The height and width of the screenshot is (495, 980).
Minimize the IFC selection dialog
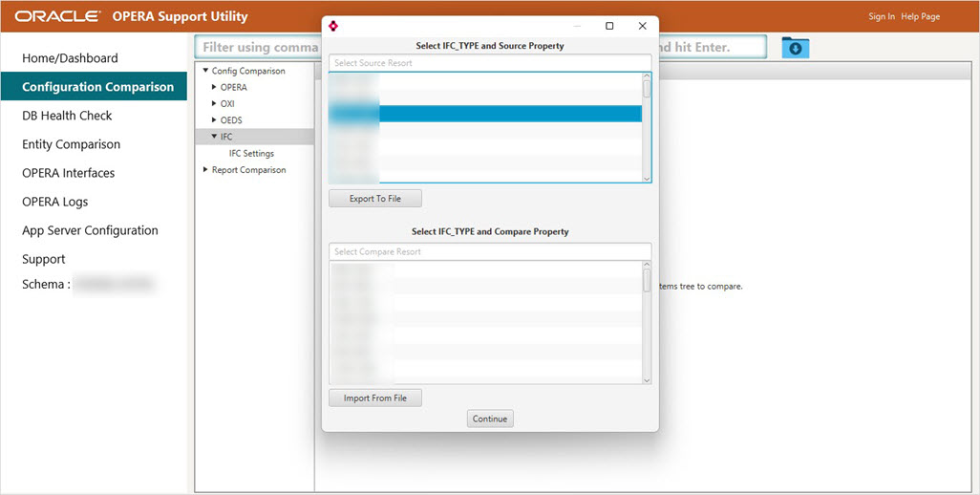coord(577,26)
